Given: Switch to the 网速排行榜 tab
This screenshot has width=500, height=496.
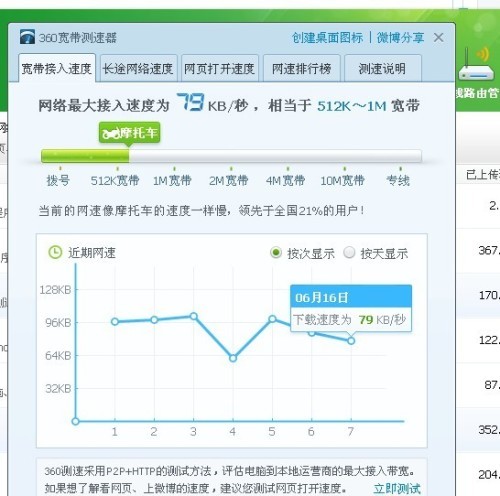Looking at the screenshot, I should pos(302,69).
